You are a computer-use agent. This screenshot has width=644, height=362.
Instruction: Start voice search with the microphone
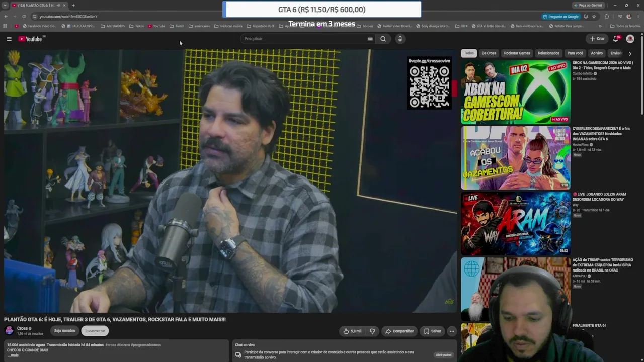[400, 39]
